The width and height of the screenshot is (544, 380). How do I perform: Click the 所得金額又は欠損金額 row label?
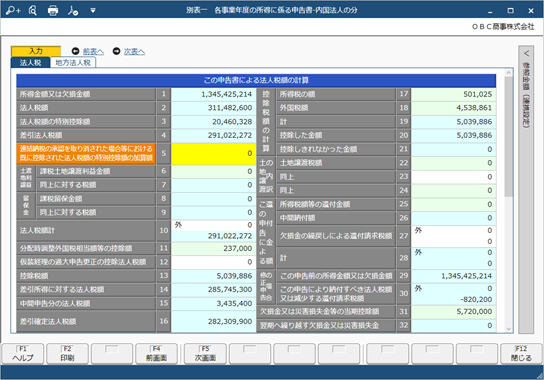pyautogui.click(x=86, y=94)
